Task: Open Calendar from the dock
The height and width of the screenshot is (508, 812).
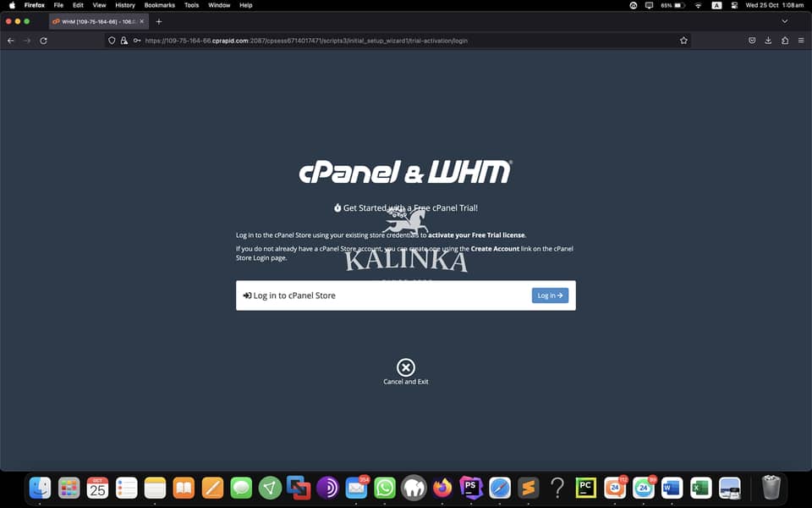Action: (x=97, y=488)
